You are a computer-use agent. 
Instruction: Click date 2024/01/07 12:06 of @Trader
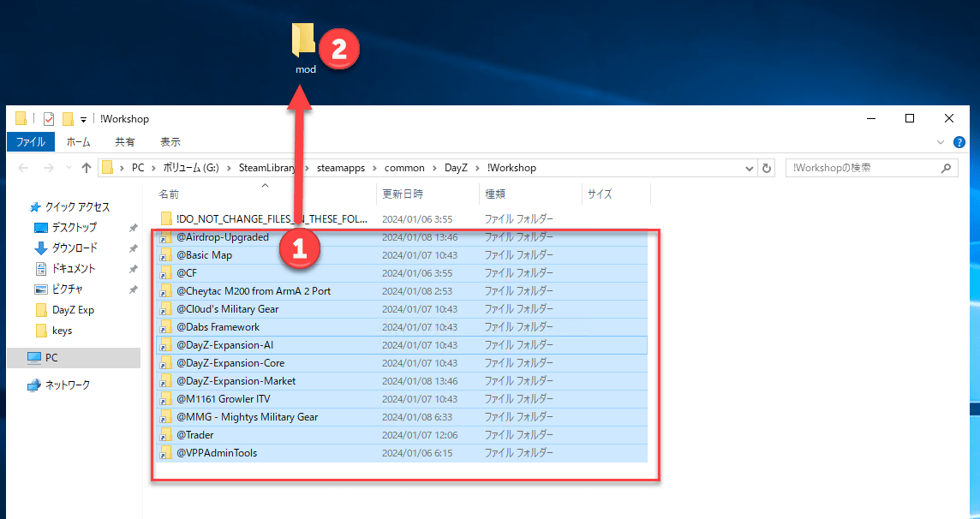tap(420, 435)
